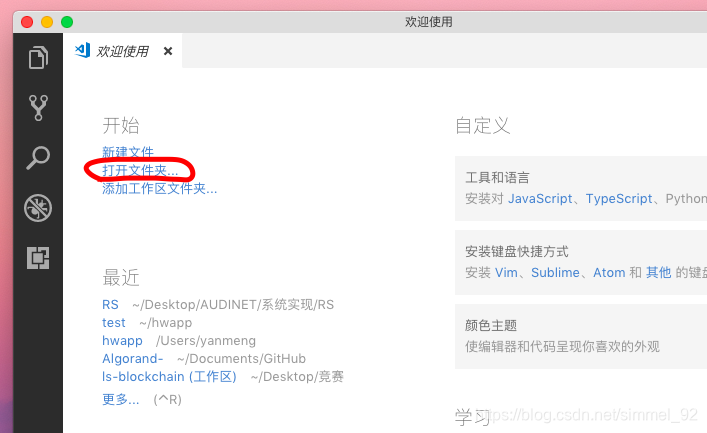The height and width of the screenshot is (433, 707).
Task: Open the 颜色主题 card
Action: click(x=581, y=336)
